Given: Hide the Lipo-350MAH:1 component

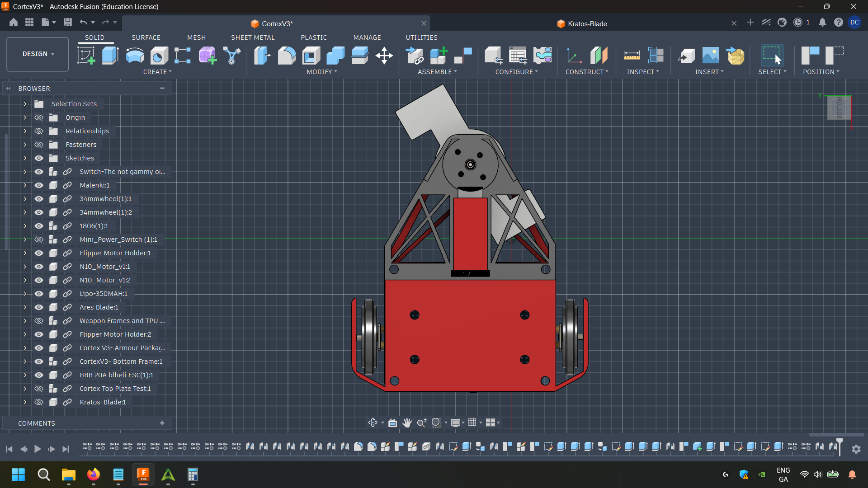Looking at the screenshot, I should 39,294.
